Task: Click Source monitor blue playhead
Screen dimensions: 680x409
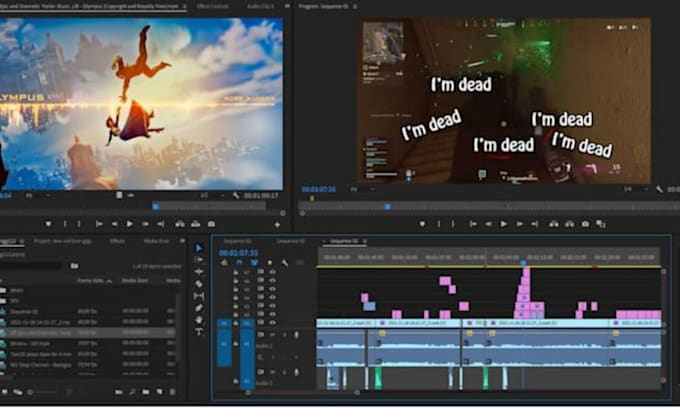Action: pos(155,206)
